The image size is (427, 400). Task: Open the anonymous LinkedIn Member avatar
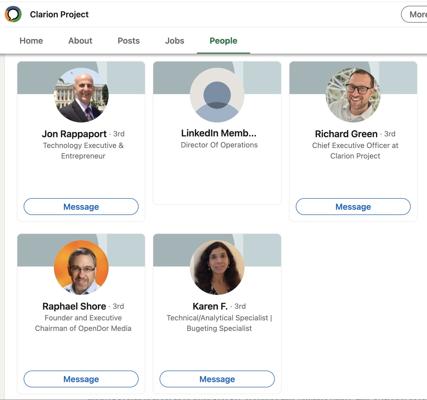[x=217, y=95]
